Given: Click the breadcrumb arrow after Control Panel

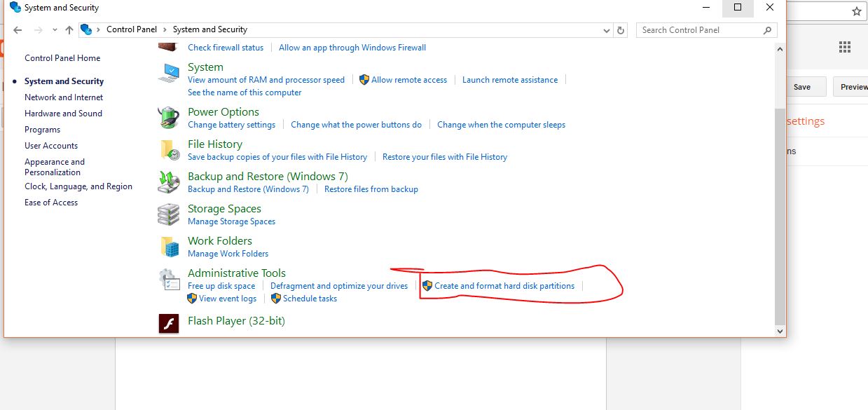Looking at the screenshot, I should pos(165,29).
